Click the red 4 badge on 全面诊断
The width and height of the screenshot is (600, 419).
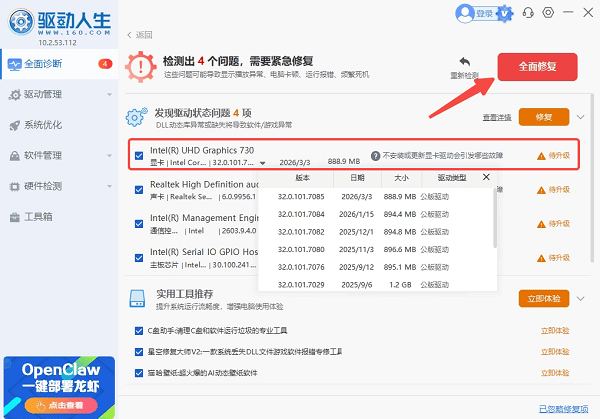(105, 64)
